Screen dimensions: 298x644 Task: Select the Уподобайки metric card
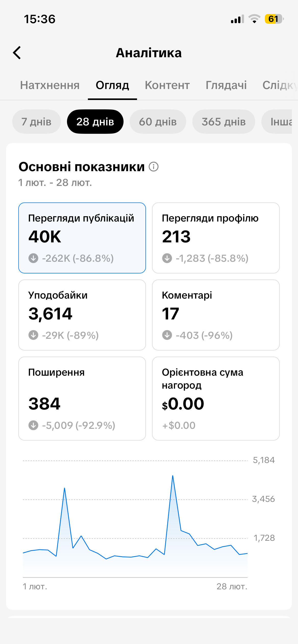[x=82, y=315]
